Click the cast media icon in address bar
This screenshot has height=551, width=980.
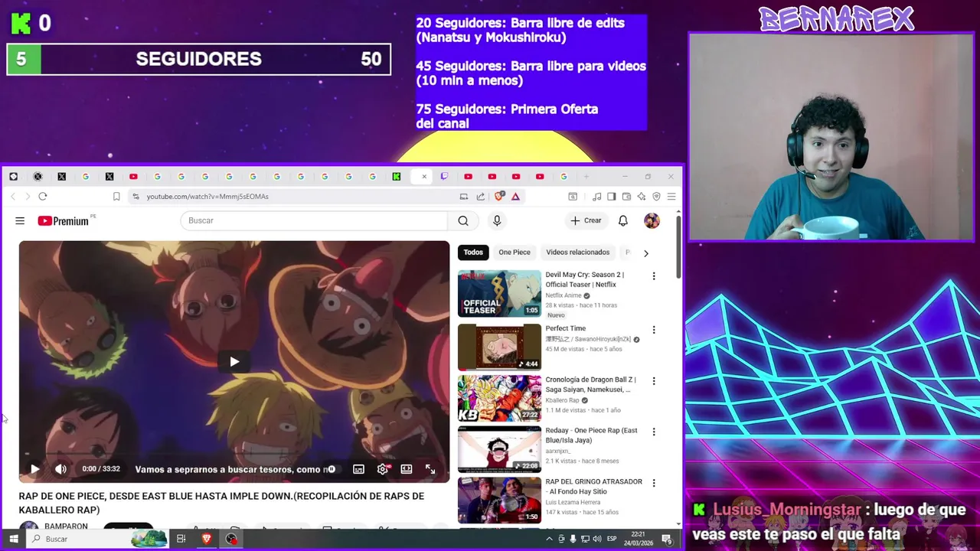(463, 197)
